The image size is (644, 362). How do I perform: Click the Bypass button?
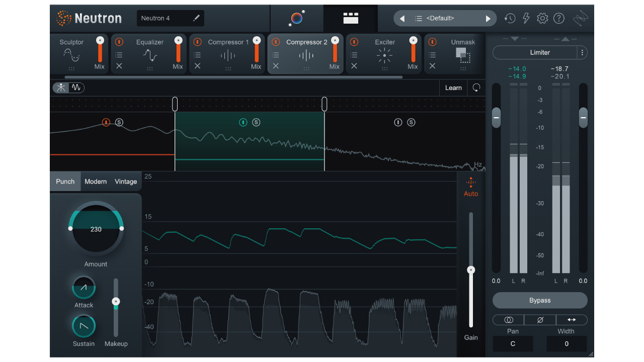540,300
